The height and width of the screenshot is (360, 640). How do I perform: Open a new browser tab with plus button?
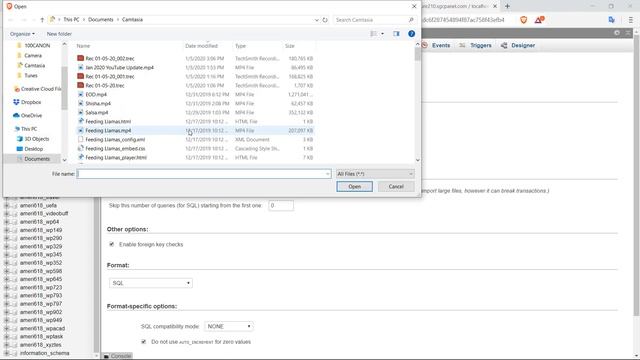507,6
